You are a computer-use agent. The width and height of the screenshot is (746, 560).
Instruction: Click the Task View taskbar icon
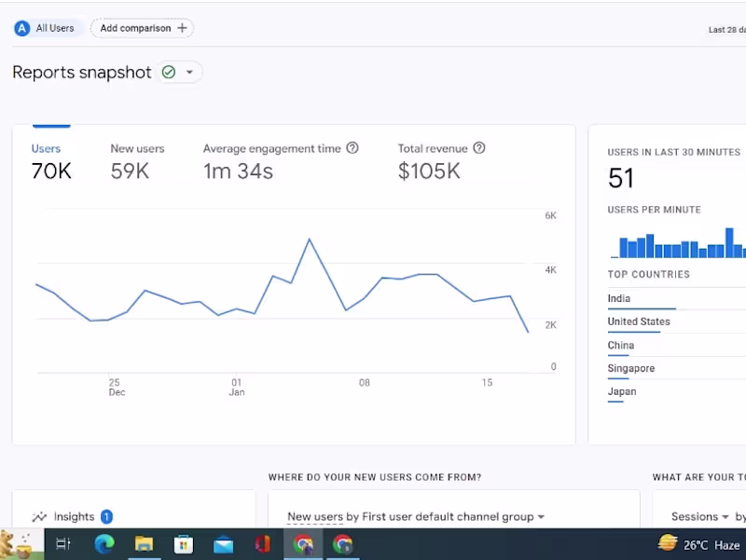coord(63,544)
